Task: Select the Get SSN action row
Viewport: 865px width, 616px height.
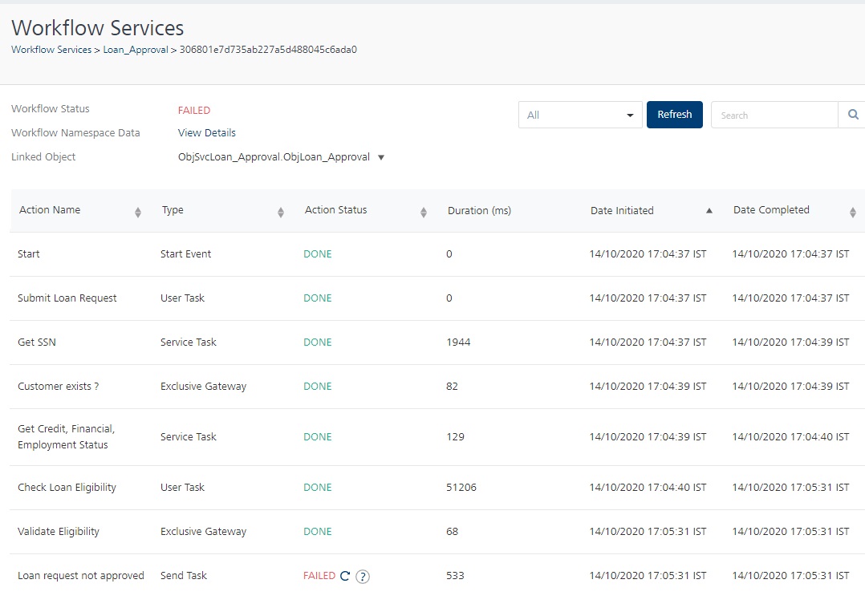Action: 37,342
